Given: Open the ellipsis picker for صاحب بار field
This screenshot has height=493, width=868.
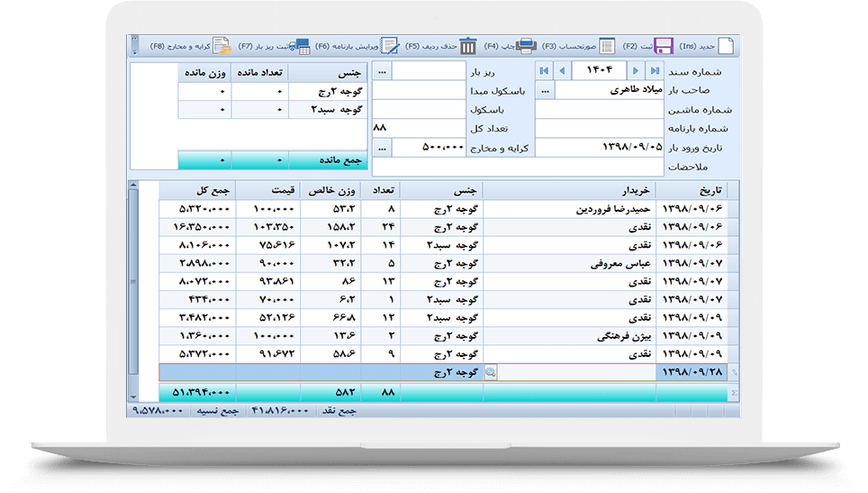Looking at the screenshot, I should pos(545,90).
